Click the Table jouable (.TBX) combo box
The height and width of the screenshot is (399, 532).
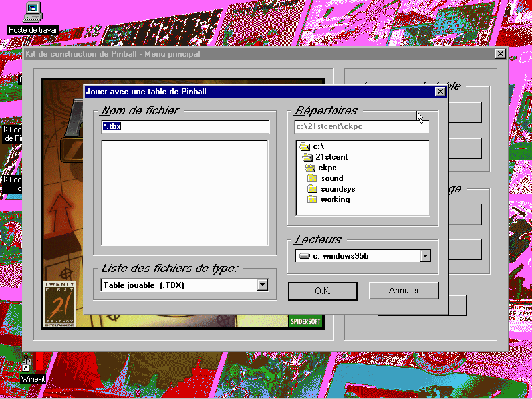(178, 285)
